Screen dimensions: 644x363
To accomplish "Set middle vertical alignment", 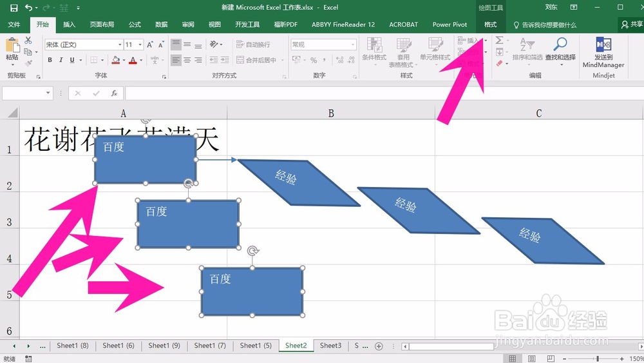I will tap(187, 44).
